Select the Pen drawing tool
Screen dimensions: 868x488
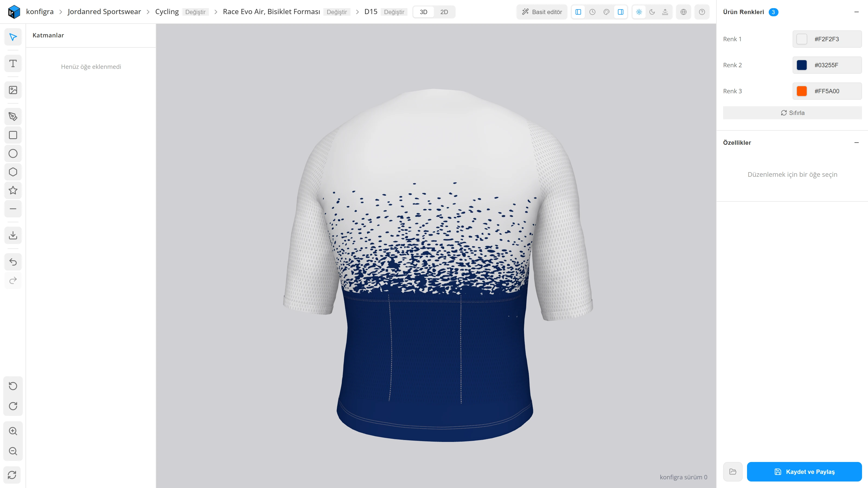(x=13, y=117)
